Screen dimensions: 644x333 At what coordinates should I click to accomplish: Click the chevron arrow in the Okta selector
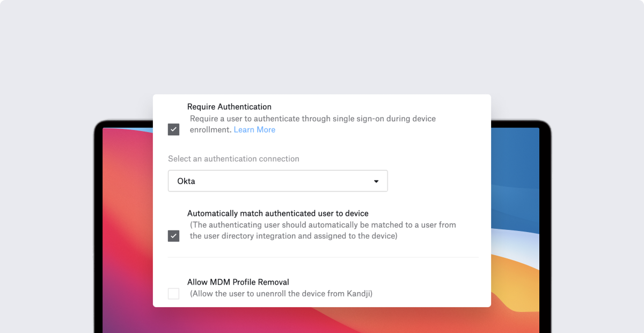(375, 181)
